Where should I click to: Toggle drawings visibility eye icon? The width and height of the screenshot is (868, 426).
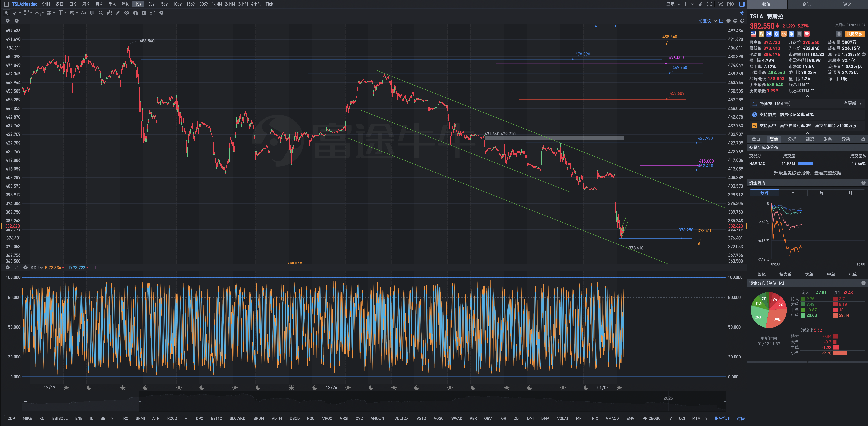[x=126, y=13]
